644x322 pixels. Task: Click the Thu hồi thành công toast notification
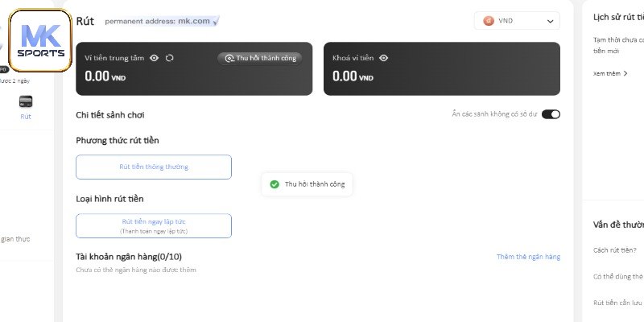[x=307, y=184]
